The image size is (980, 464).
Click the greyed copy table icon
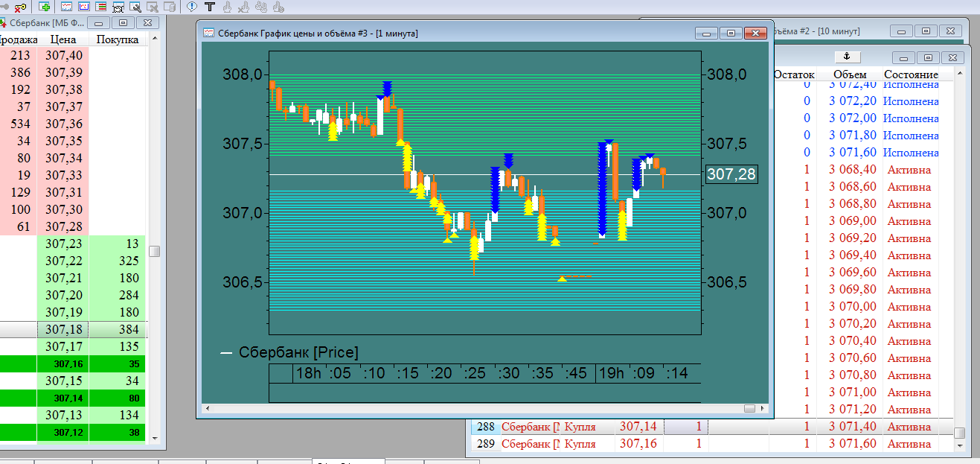170,7
